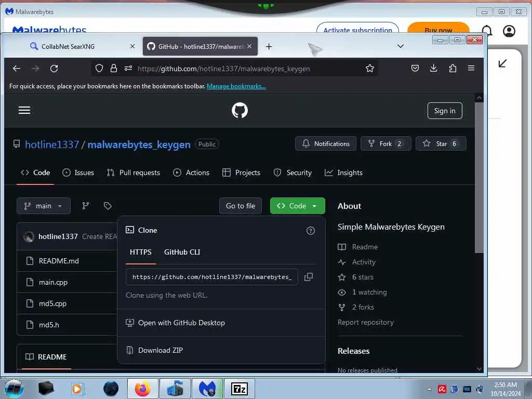Copy clone URL to clipboard
The image size is (532, 399).
(309, 277)
